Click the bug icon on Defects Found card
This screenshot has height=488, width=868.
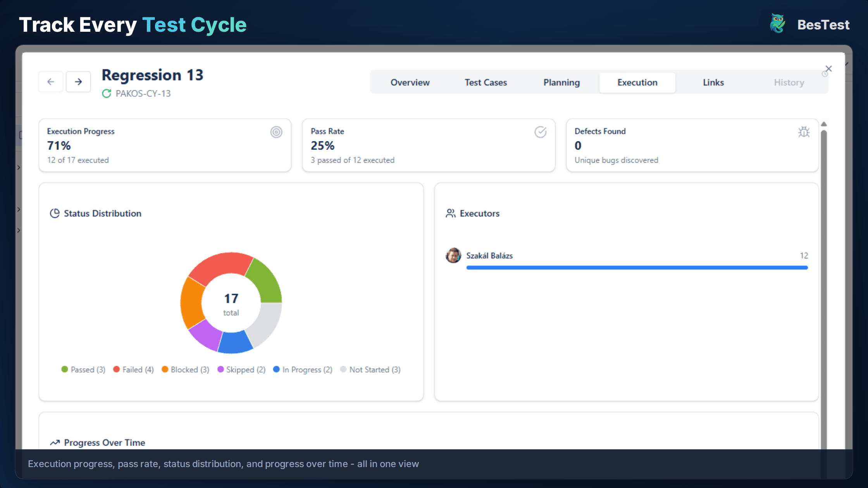(804, 132)
